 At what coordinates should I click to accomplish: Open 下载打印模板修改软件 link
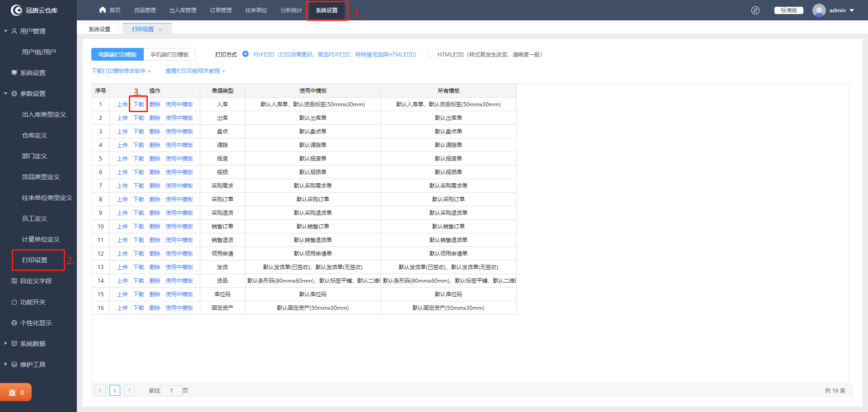pyautogui.click(x=121, y=71)
